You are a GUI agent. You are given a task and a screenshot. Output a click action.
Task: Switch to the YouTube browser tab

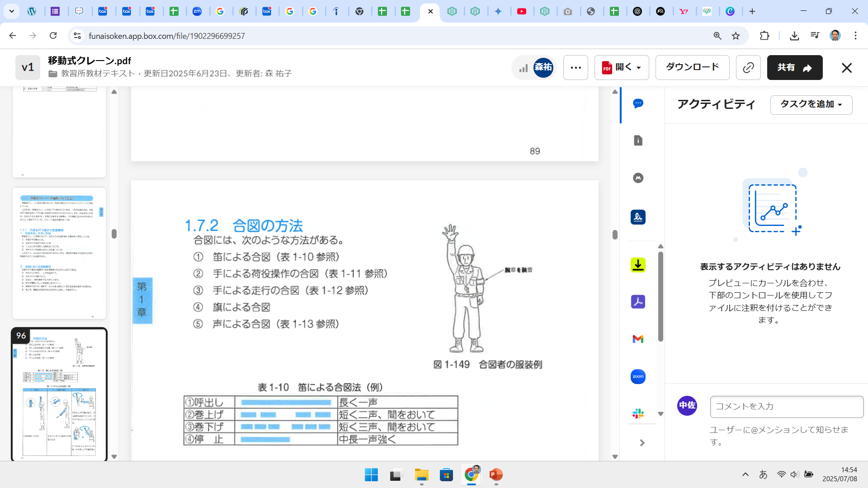click(x=521, y=11)
